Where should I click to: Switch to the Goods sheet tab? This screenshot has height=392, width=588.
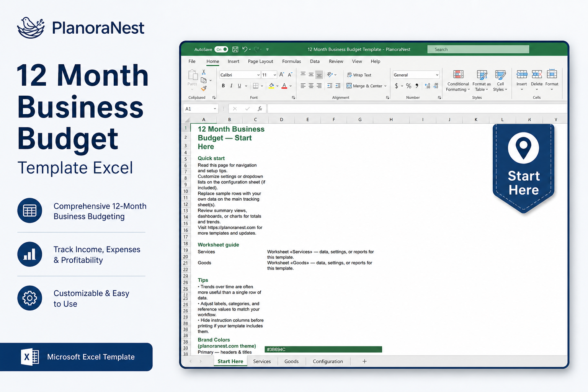coord(291,361)
